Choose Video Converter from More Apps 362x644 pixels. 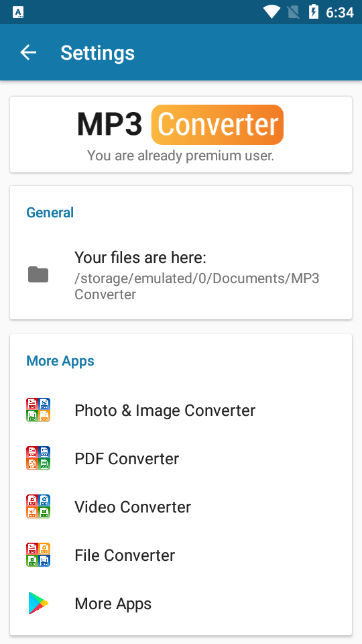tap(181, 506)
